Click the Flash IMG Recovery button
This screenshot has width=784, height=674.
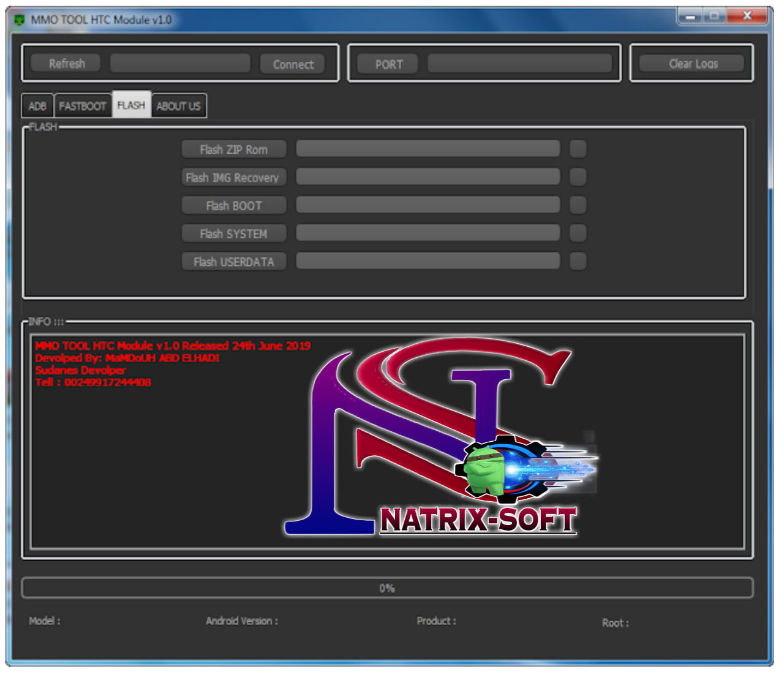tap(234, 178)
